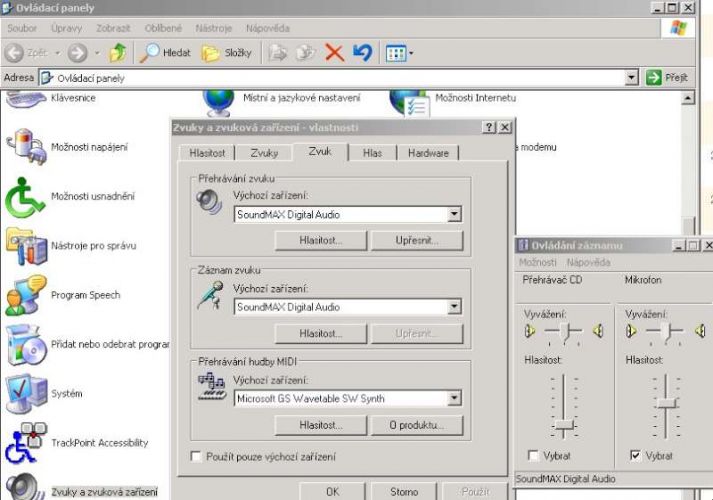Open TrackPoint Accessibility icon
The image size is (713, 500).
tap(26, 443)
